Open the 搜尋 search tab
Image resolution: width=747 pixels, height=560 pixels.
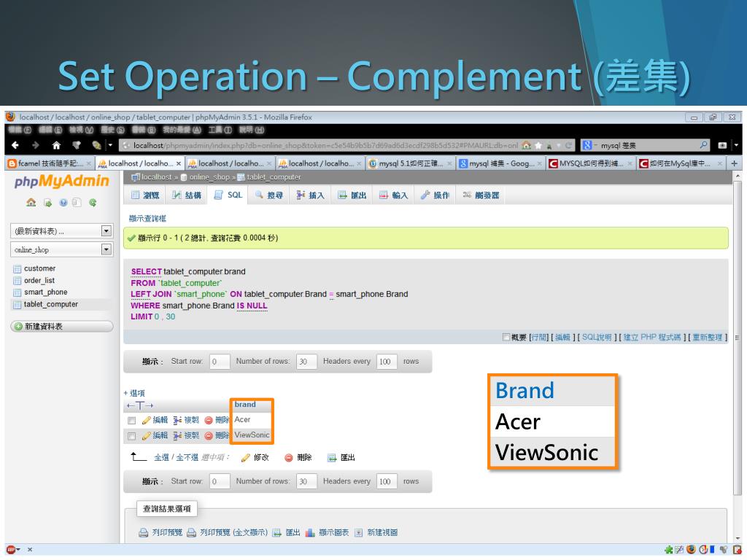point(268,195)
